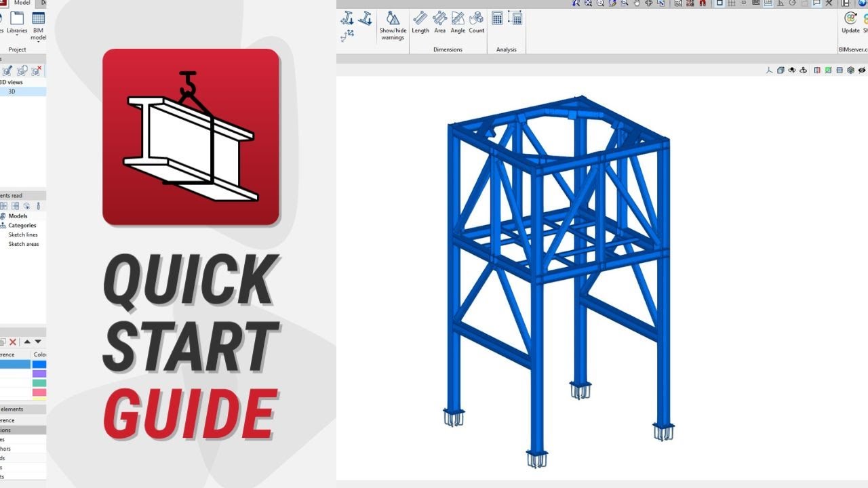
Task: Click the pan hand tool icon
Action: point(637,3)
